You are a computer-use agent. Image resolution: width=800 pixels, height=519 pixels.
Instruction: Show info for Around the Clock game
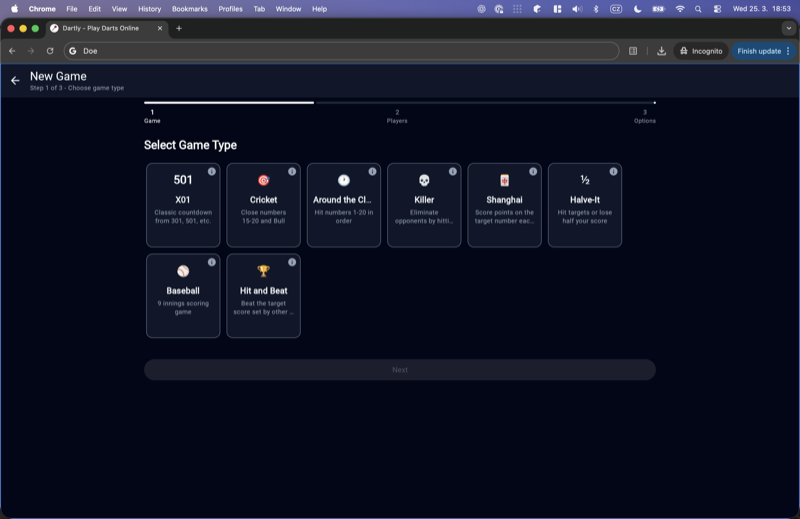click(372, 171)
